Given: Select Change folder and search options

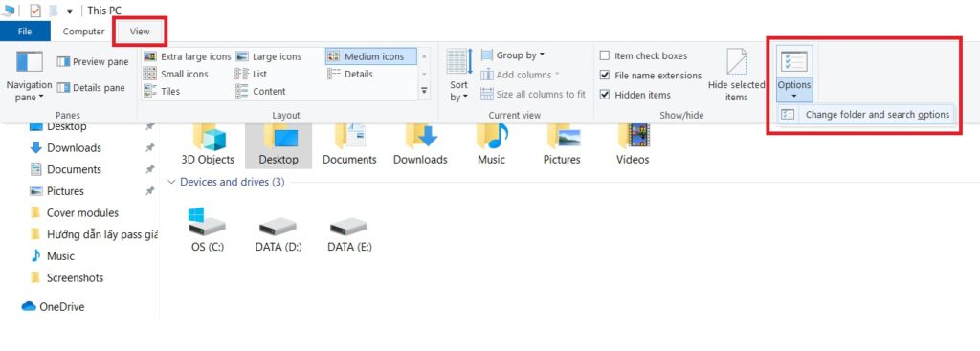Looking at the screenshot, I should 865,115.
